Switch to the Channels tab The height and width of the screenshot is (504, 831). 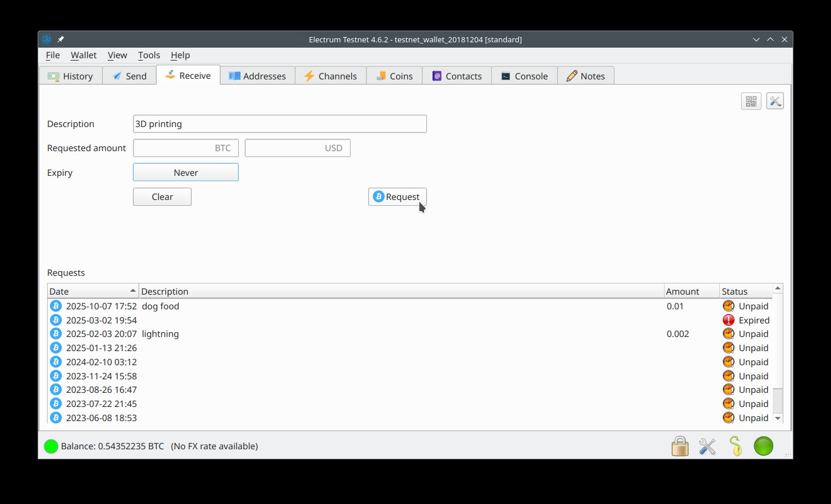pyautogui.click(x=331, y=76)
